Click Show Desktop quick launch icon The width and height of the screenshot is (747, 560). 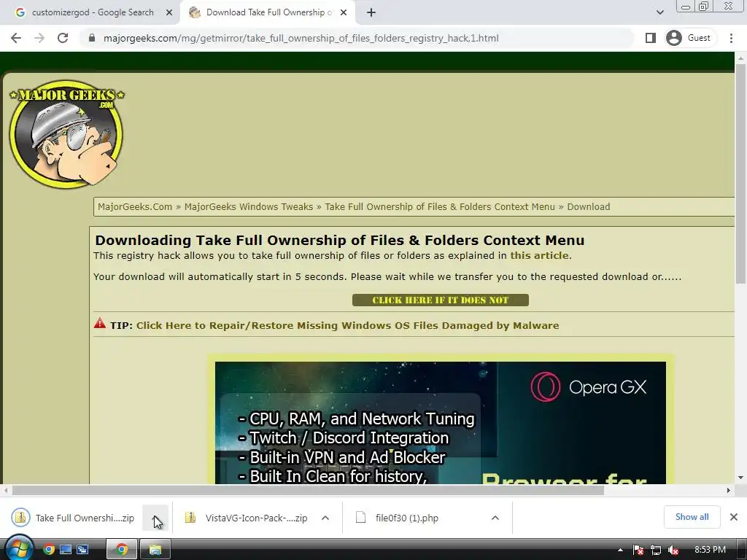tap(66, 550)
